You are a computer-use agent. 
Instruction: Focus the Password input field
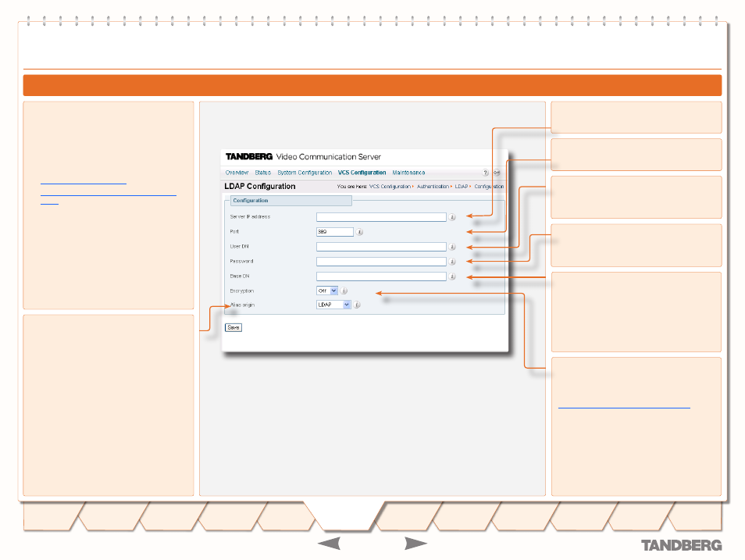[382, 262]
